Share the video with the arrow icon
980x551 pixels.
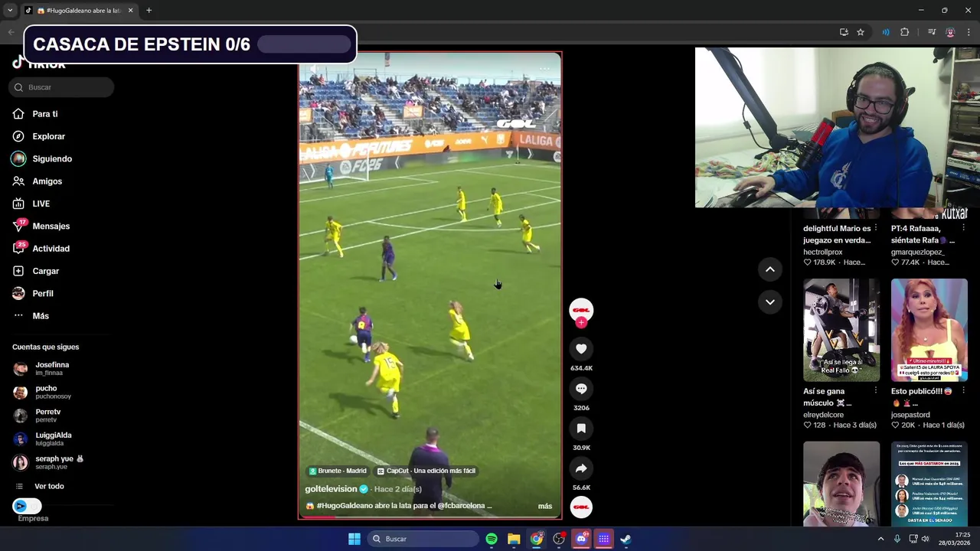click(581, 468)
